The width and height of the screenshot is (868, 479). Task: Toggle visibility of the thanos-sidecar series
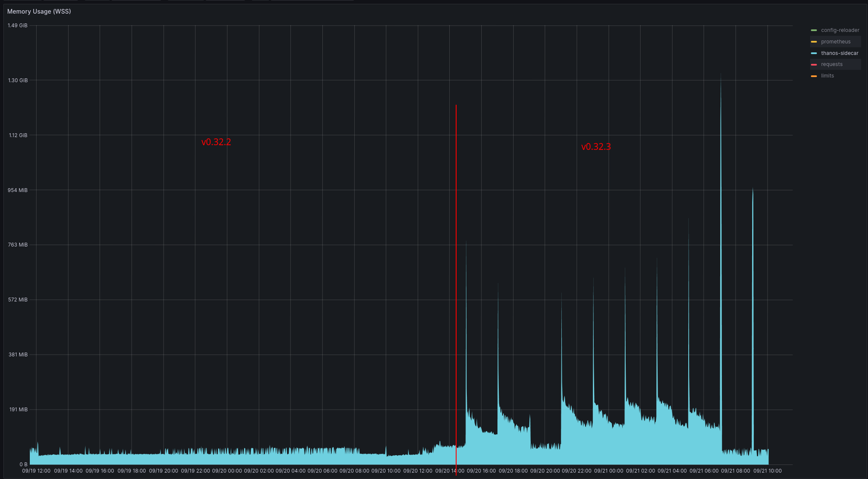[839, 53]
